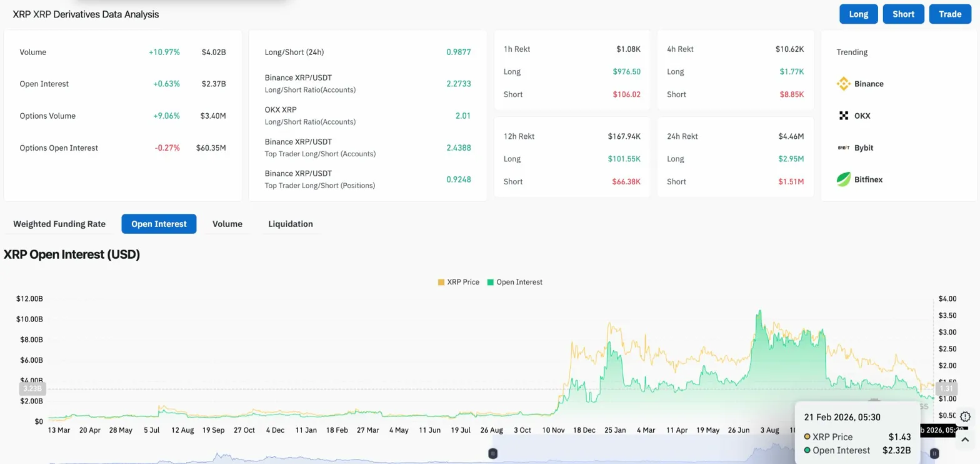Switch to the Weighted Funding Rate tab
The height and width of the screenshot is (464, 980).
(59, 224)
